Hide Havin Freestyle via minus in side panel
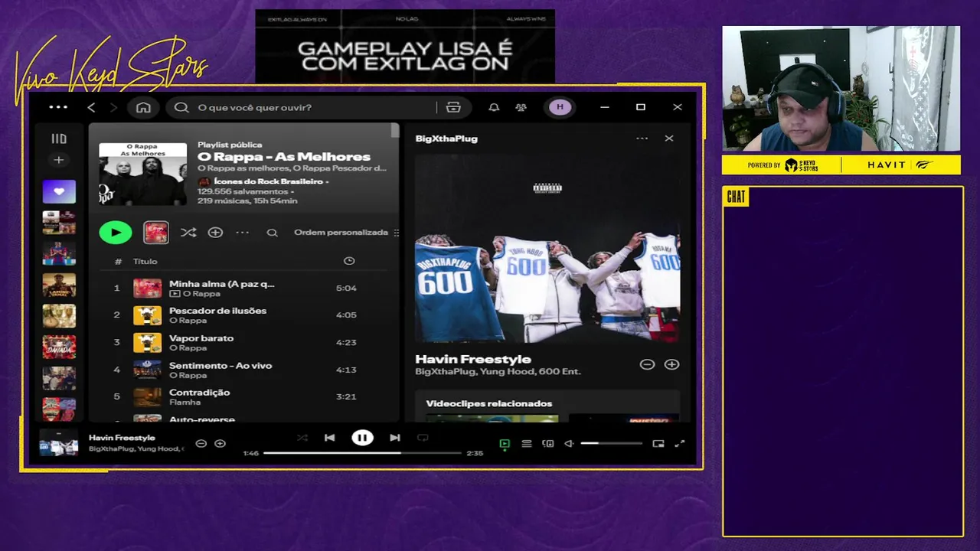The height and width of the screenshot is (551, 980). (647, 364)
